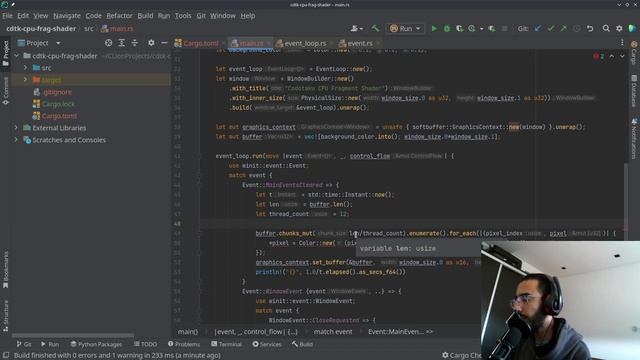
Task: Open the Navigate menu
Action: coord(67,16)
